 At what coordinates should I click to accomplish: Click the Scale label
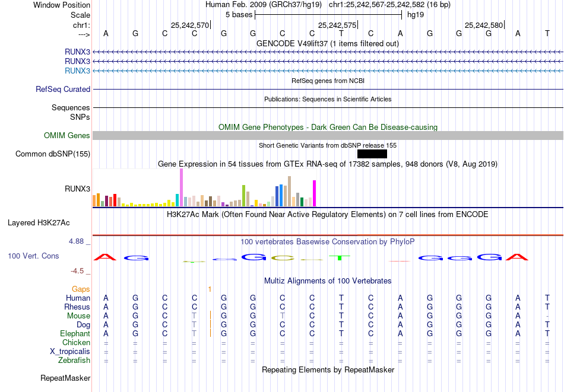pos(81,15)
